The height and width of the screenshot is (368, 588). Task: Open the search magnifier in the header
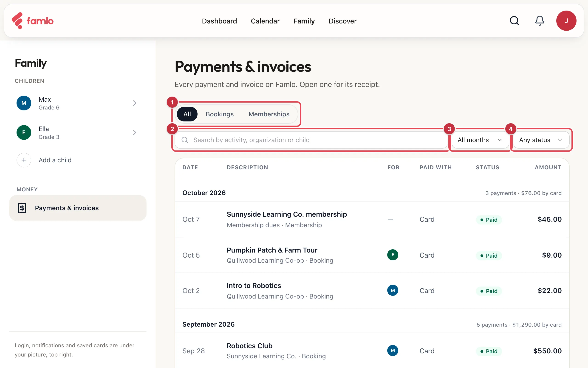point(514,21)
